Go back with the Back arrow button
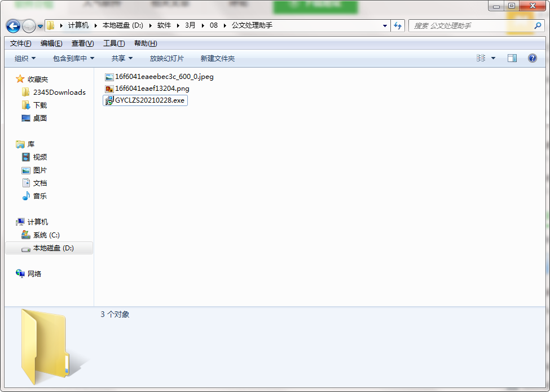 click(14, 25)
